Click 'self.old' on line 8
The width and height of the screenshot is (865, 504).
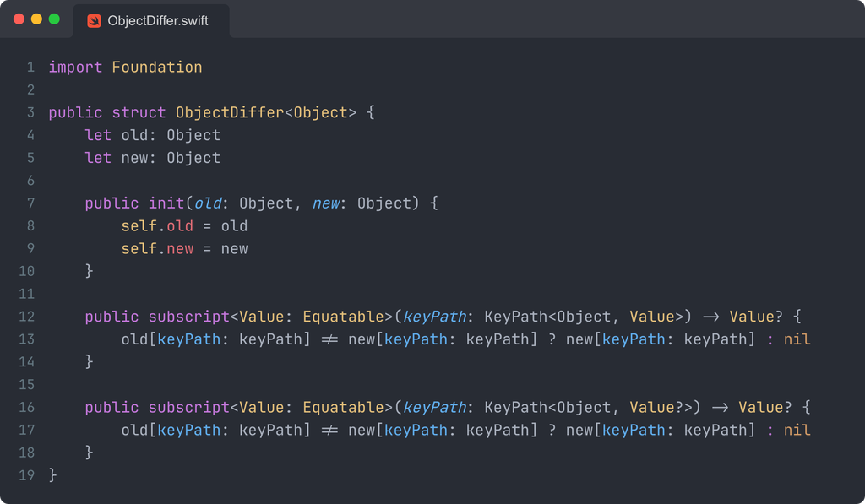[x=157, y=226]
